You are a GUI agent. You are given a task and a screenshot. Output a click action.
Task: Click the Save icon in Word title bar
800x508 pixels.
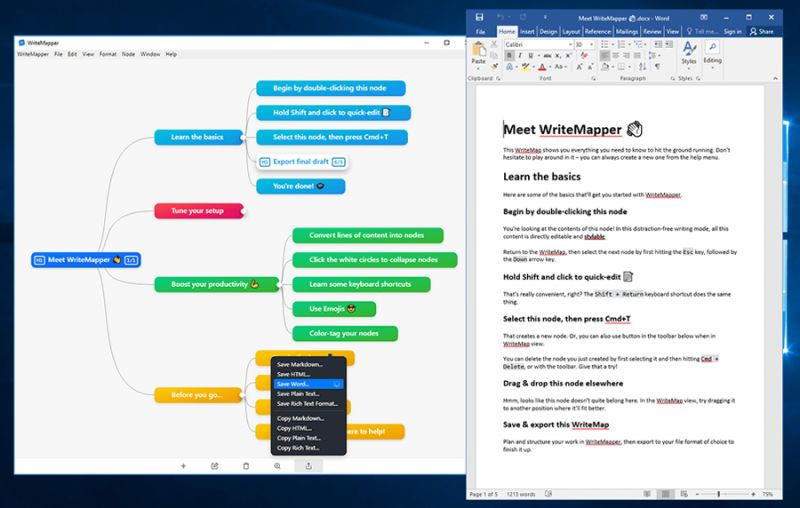pyautogui.click(x=479, y=17)
